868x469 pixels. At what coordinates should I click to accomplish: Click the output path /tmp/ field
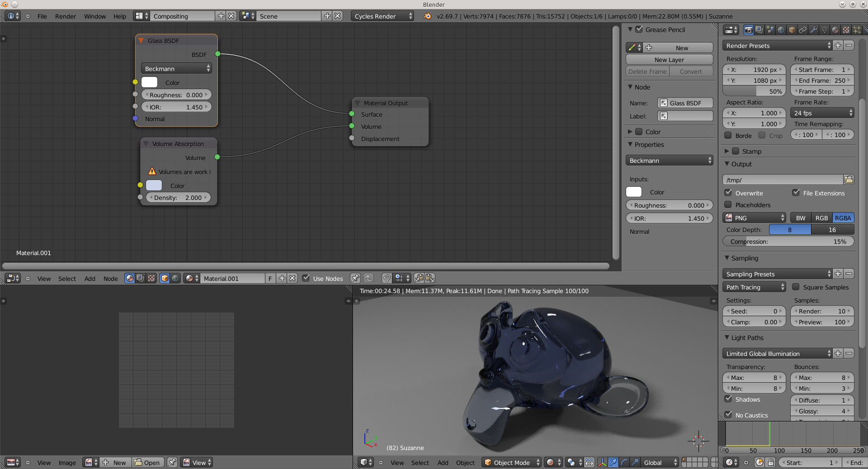pyautogui.click(x=783, y=180)
